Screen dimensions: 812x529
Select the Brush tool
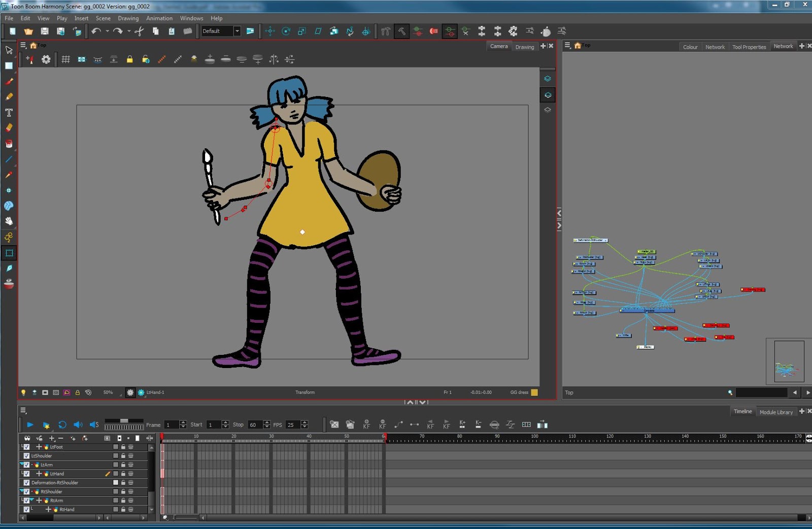[9, 81]
